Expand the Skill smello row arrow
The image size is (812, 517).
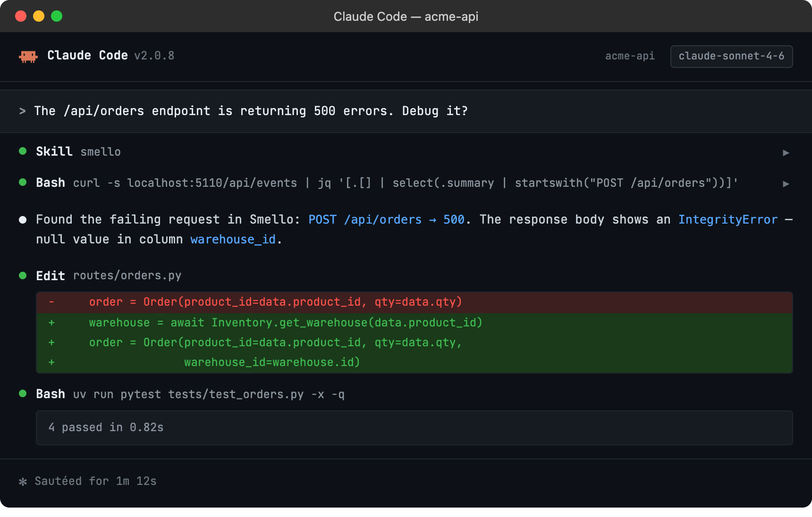(x=786, y=152)
